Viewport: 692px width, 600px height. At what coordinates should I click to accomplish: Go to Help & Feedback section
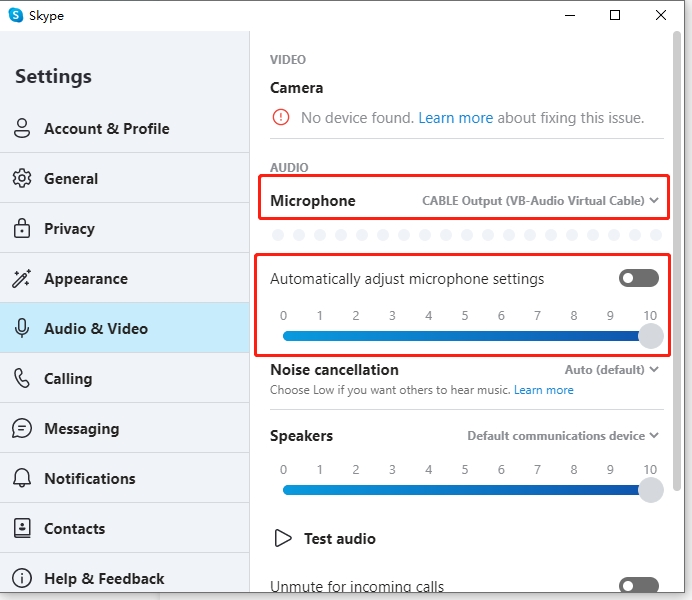[103, 579]
